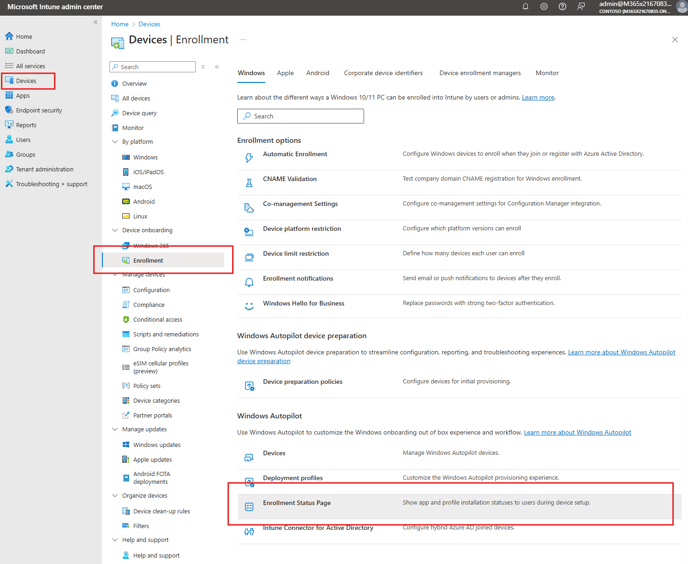Click the Home breadcrumb link
Image resolution: width=688 pixels, height=564 pixels.
tap(120, 24)
